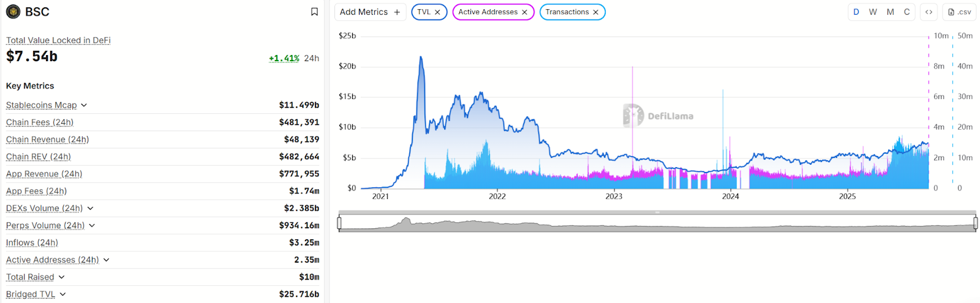Expand Perps Volume (24h) row
980x303 pixels.
[92, 225]
